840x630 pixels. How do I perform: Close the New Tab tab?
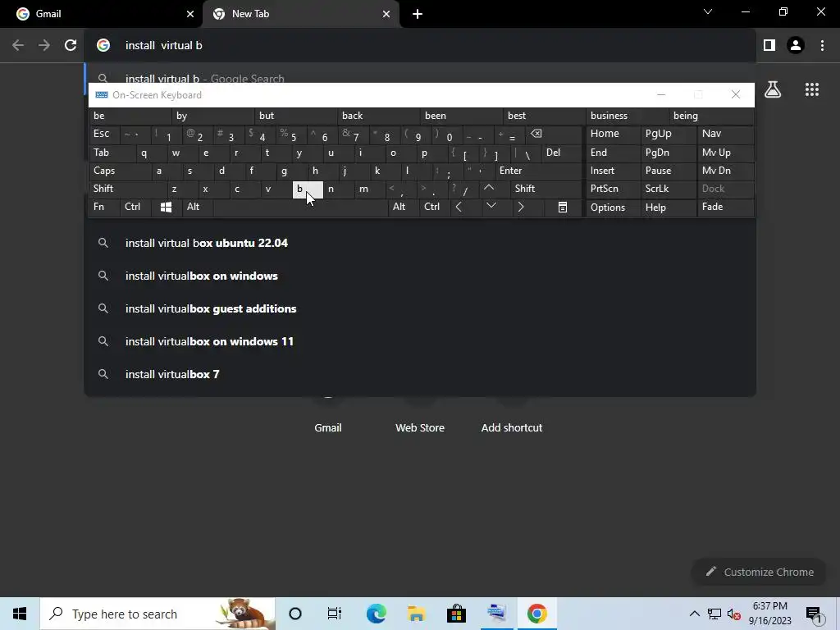(386, 14)
